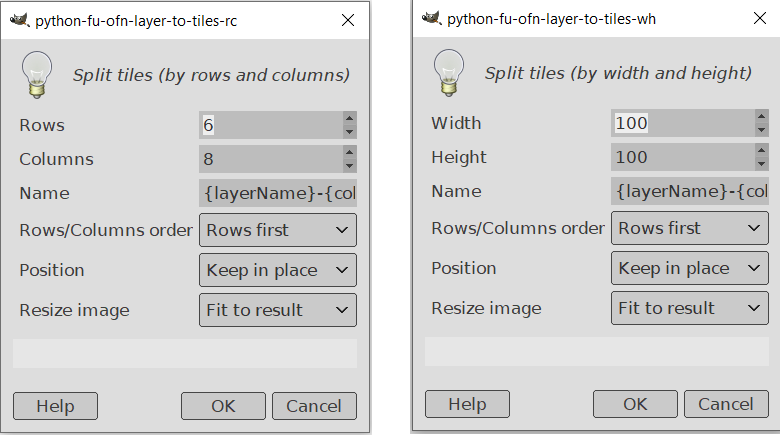Increase Rows value with up arrow

(x=349, y=118)
